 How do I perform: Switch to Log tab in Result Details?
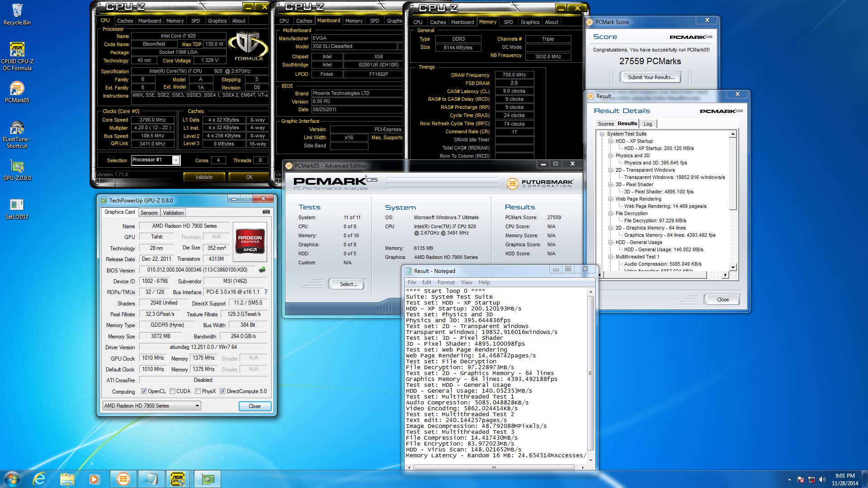pos(647,124)
